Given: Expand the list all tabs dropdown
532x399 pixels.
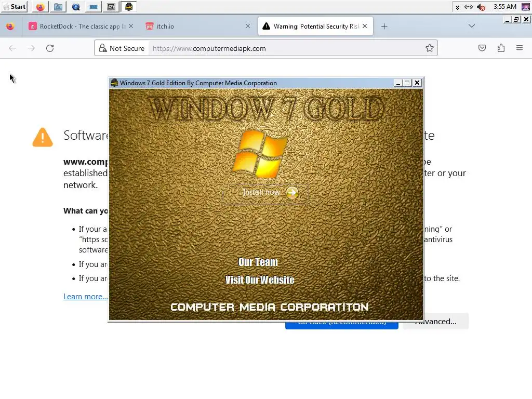Looking at the screenshot, I should click(x=472, y=26).
